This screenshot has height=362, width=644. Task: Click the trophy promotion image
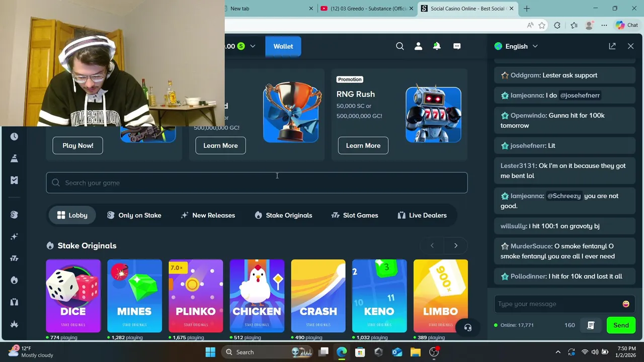(291, 113)
